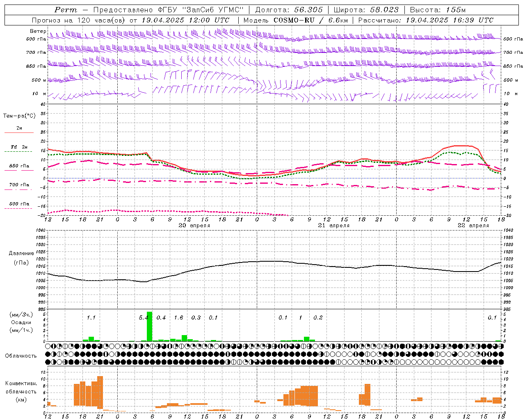This screenshot has width=525, height=420.
Task: Click the "0.4" precipitation value
Action: click(x=161, y=318)
